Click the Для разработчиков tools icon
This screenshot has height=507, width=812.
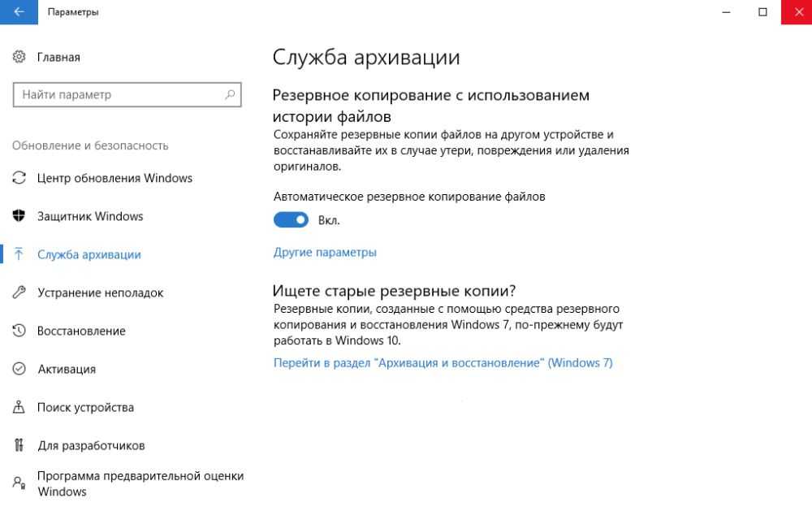19,445
